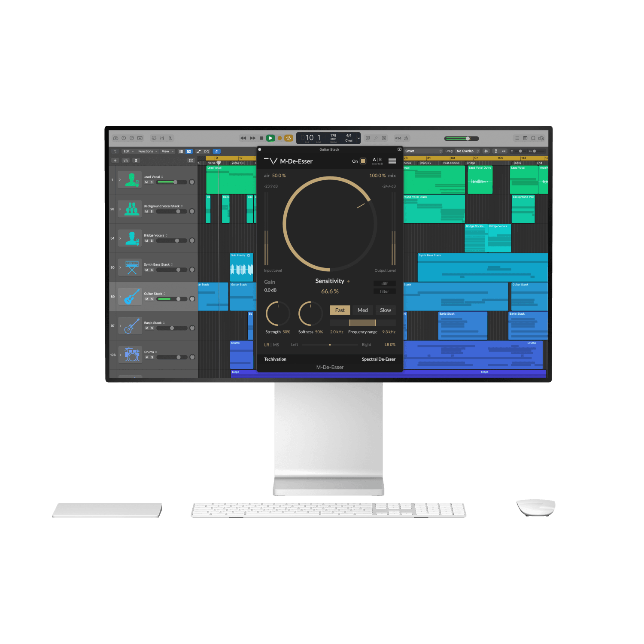Open the M-De-Esser hamburger menu

click(x=392, y=161)
